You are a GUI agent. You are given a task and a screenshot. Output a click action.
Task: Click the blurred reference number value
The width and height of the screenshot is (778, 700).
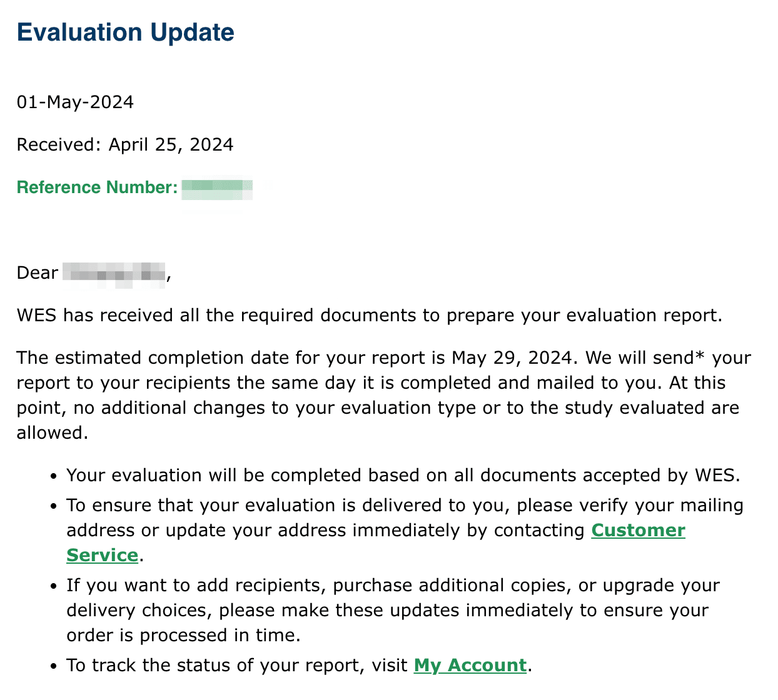pos(217,189)
